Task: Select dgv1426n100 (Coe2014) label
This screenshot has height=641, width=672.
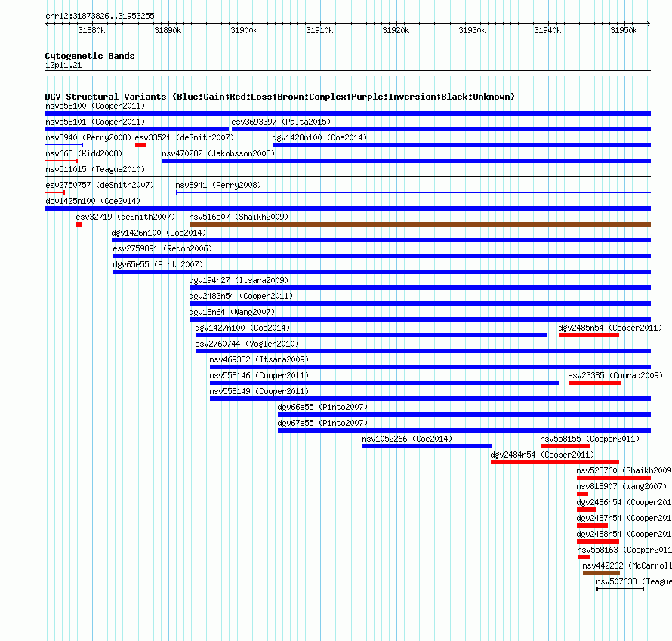Action: 159,233
